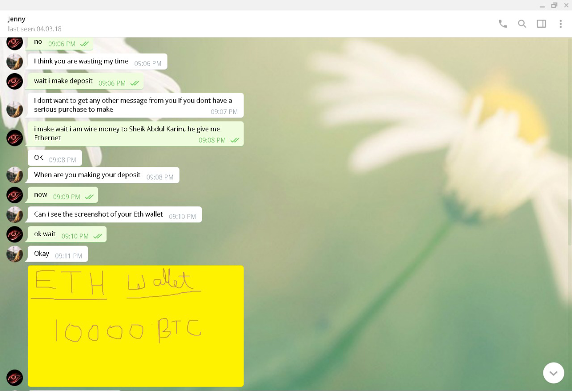Jump to bottom with the down arrow button

tap(553, 373)
